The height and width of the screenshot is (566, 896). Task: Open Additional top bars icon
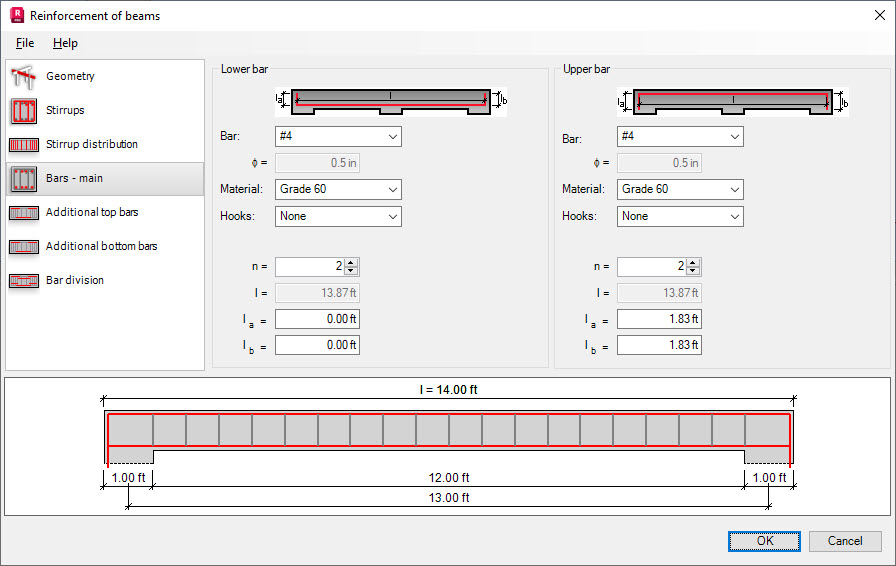point(23,213)
